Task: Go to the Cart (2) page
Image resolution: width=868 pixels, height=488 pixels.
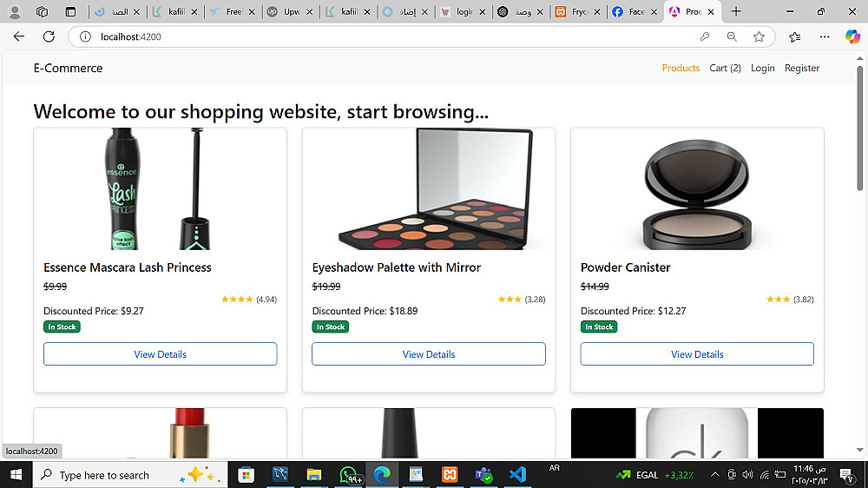Action: (x=725, y=68)
